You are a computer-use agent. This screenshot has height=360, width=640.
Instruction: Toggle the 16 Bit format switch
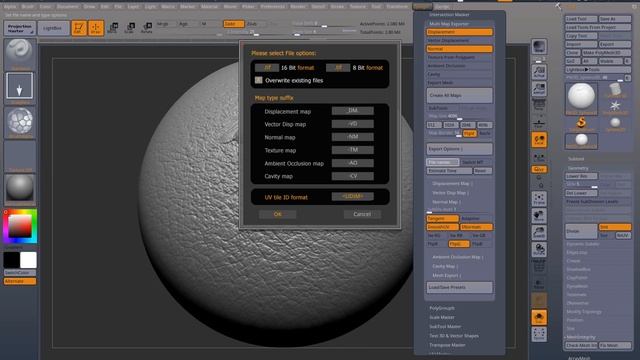[x=267, y=68]
